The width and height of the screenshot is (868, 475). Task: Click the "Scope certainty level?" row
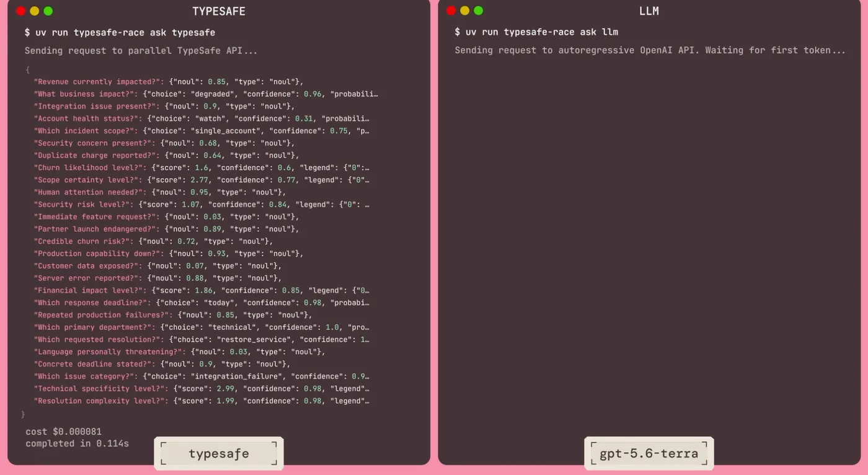point(201,180)
